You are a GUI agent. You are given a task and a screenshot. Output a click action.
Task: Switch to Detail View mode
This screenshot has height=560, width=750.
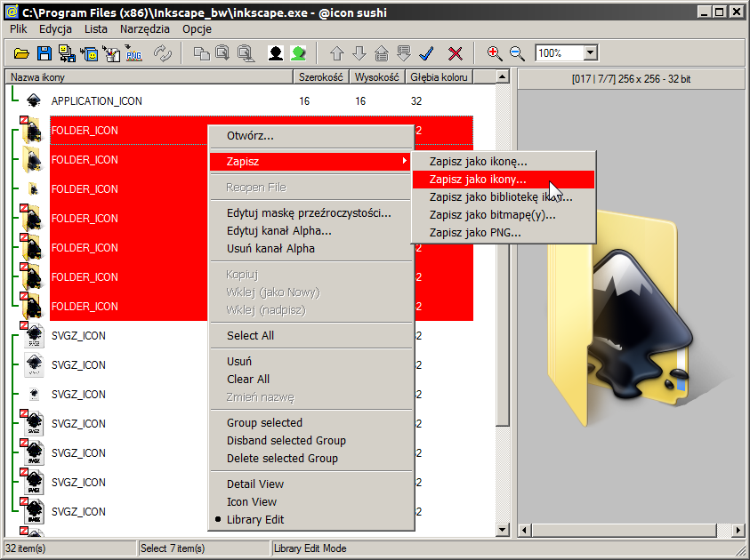point(311,484)
